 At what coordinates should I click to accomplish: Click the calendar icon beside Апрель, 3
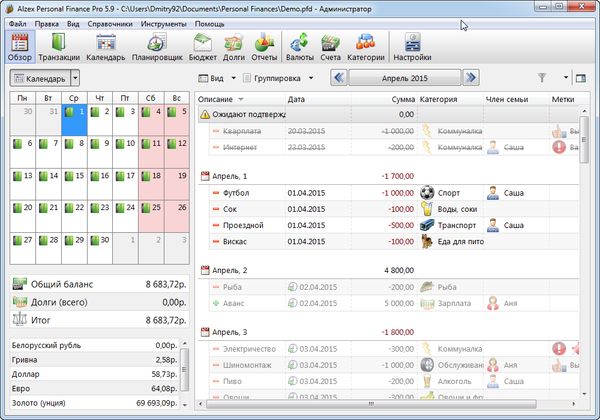pos(205,332)
